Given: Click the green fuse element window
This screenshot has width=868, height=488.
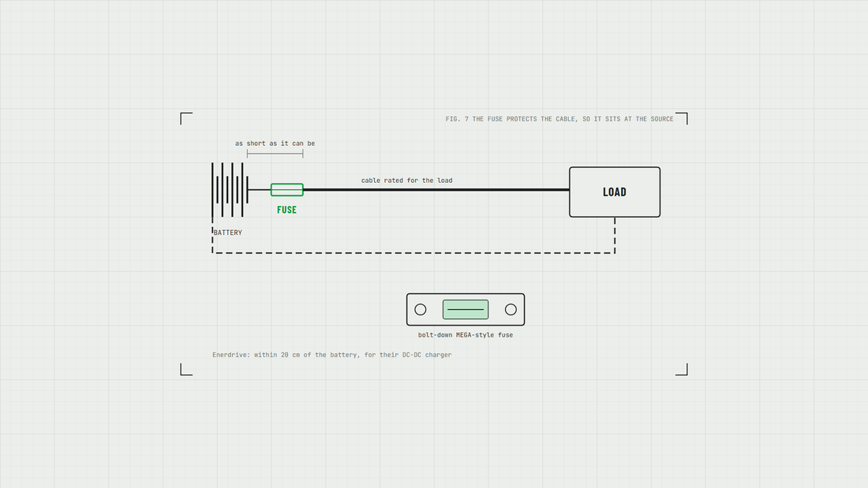Looking at the screenshot, I should [x=466, y=309].
